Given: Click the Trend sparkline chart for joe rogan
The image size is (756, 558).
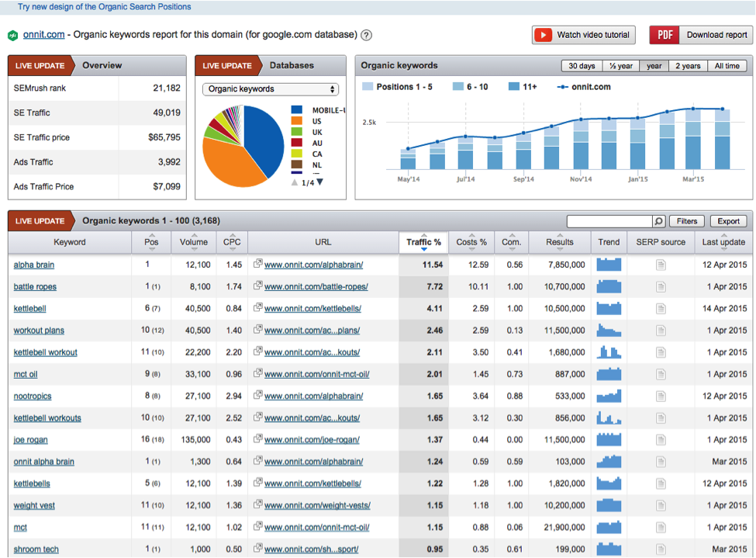Looking at the screenshot, I should coord(609,439).
